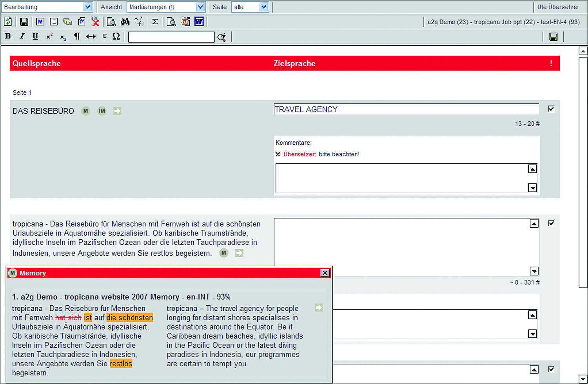Open the Bearbeitung dropdown
The height and width of the screenshot is (384, 588).
(87, 7)
